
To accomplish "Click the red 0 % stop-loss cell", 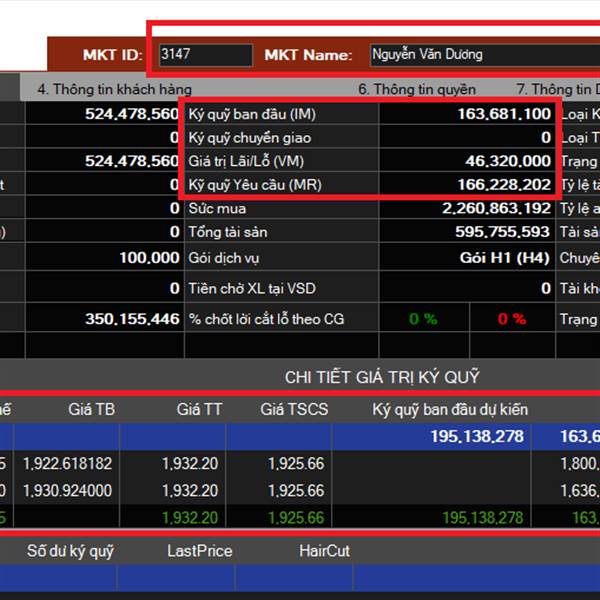I will (x=511, y=319).
